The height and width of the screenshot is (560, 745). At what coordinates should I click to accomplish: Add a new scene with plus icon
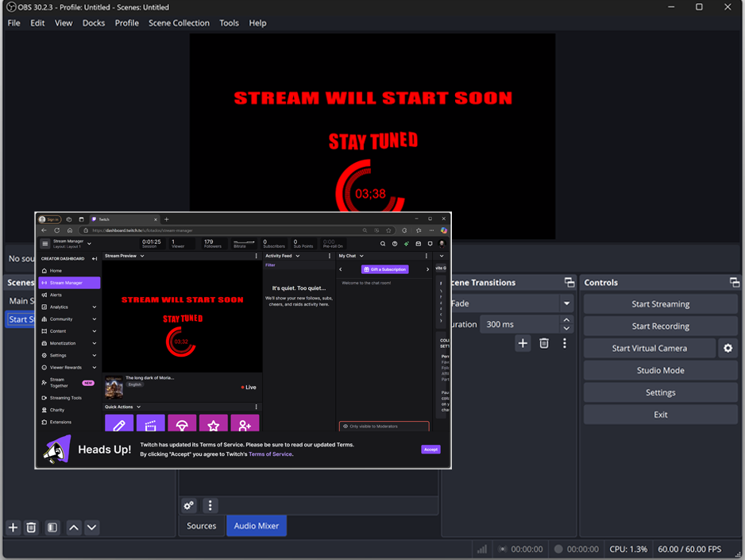pos(13,527)
